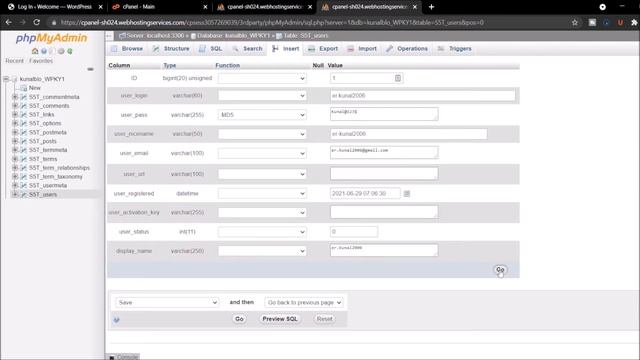640x360 pixels.
Task: Open Go back to previous page dropdown
Action: pos(304,302)
